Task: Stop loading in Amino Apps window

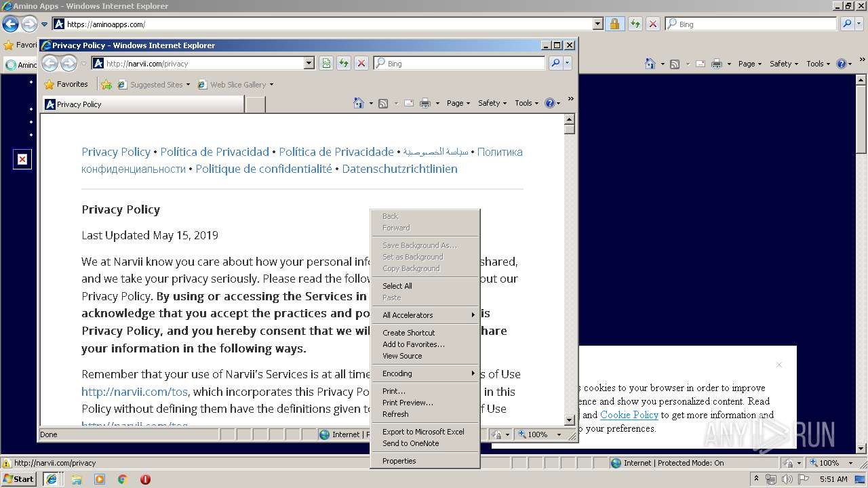Action: [x=653, y=24]
